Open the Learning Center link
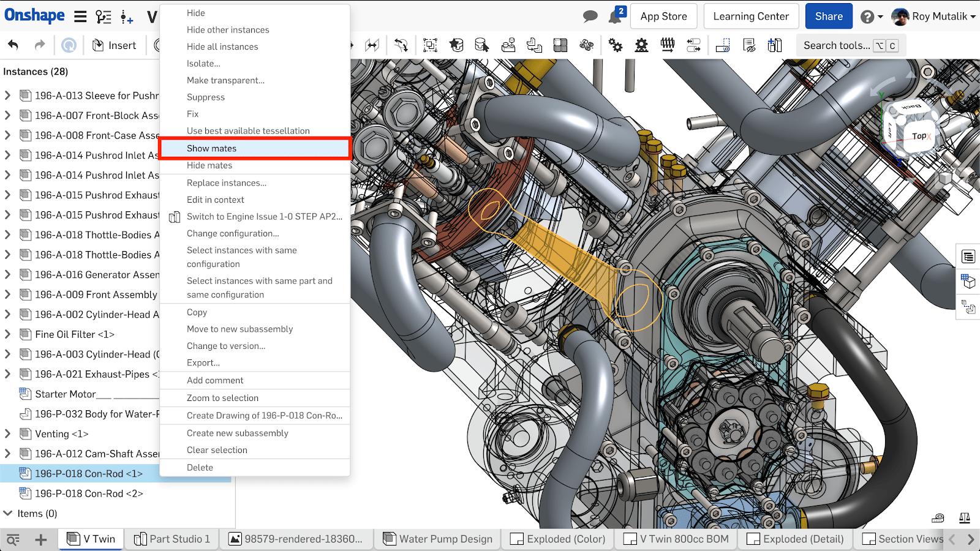 click(x=751, y=17)
